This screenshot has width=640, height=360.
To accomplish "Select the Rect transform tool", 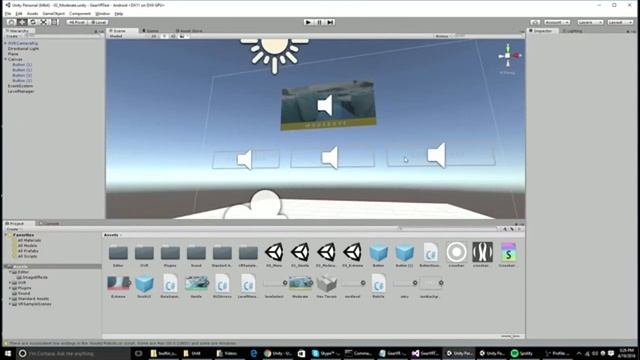I will click(54, 22).
